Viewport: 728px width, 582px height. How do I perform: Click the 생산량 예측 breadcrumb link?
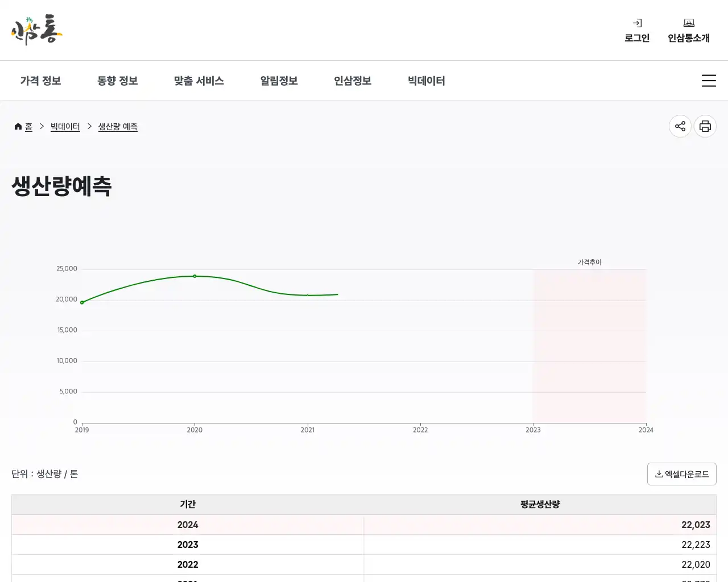pos(118,126)
